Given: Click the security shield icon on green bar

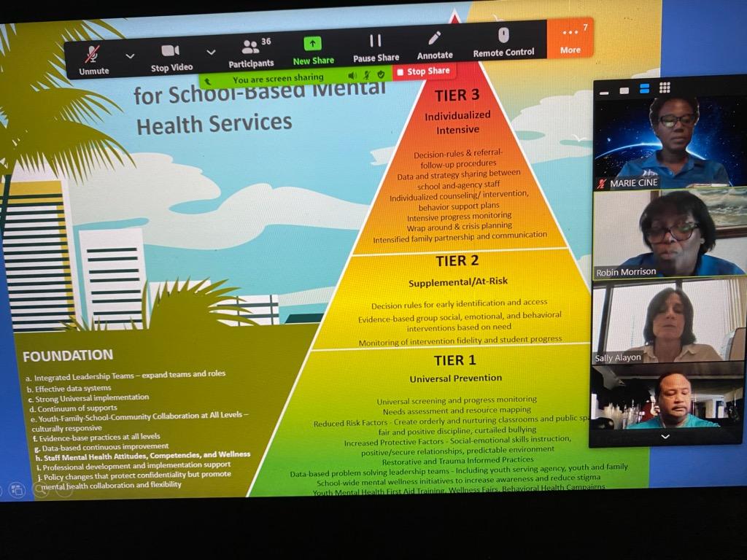Looking at the screenshot, I should [381, 75].
